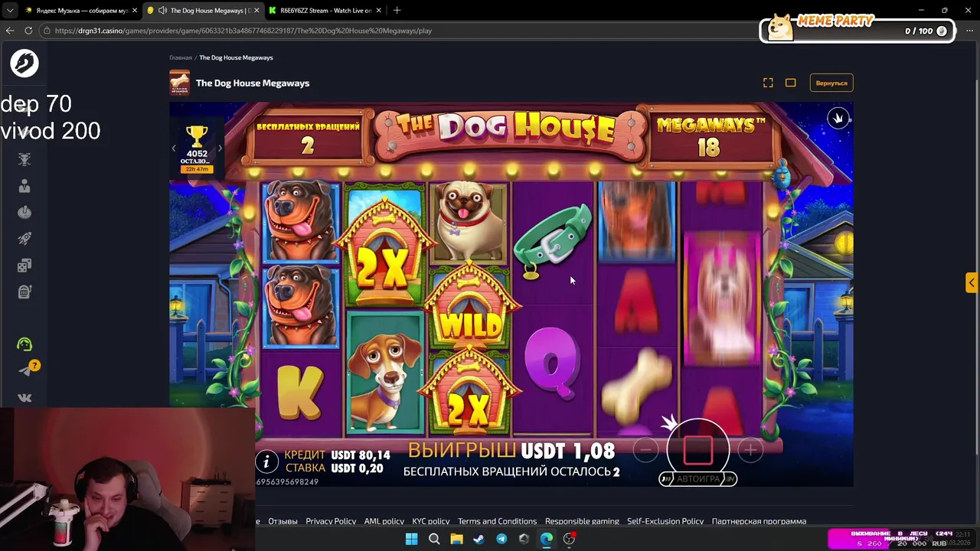Click the Главная breadcrumb link
This screenshot has width=980, height=551.
[181, 57]
